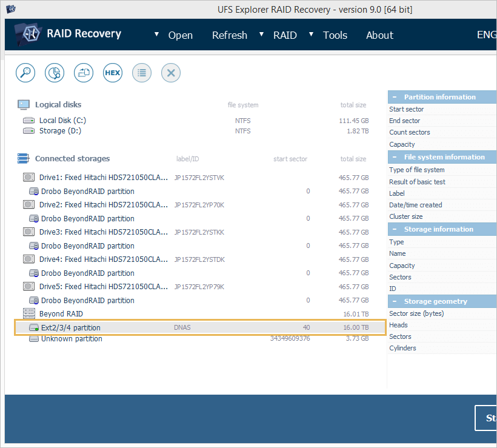Collapse the Storage geometry section
Image resolution: width=497 pixels, height=448 pixels.
pyautogui.click(x=395, y=301)
